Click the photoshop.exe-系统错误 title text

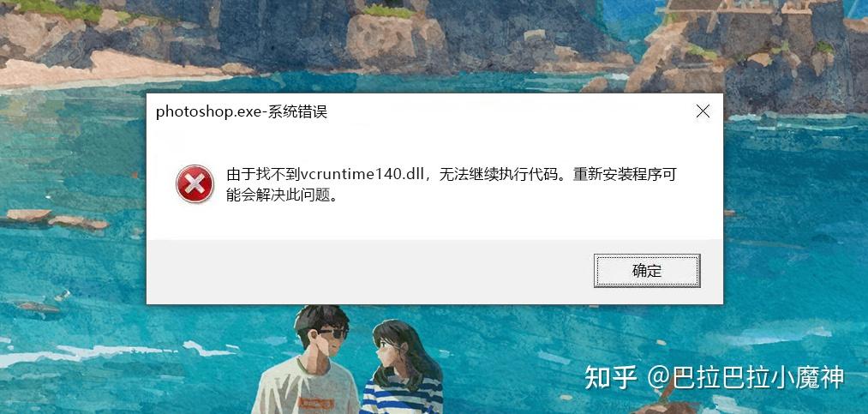click(242, 111)
